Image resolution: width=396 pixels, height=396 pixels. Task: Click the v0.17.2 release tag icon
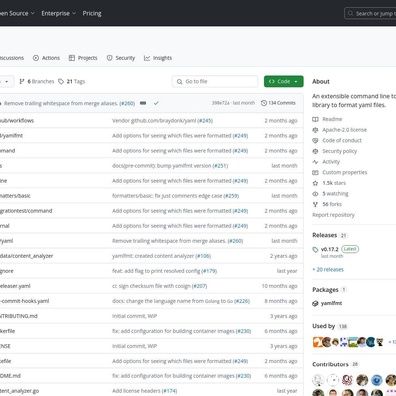315,249
